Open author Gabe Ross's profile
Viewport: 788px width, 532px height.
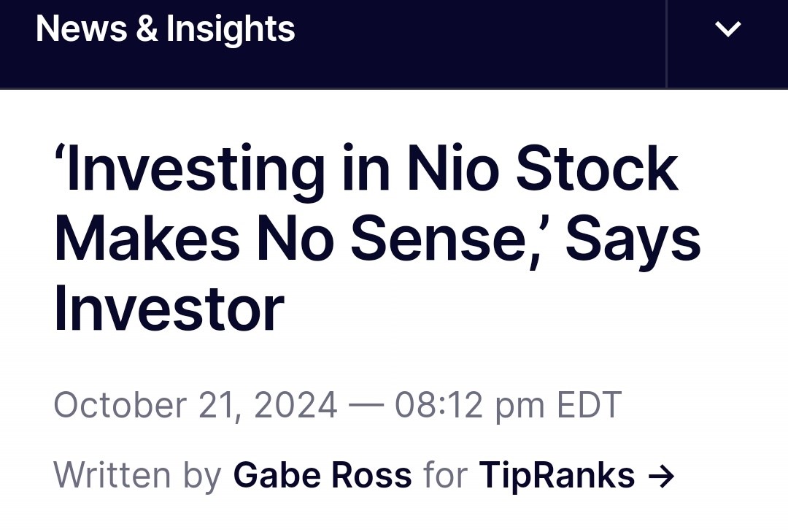pyautogui.click(x=322, y=475)
